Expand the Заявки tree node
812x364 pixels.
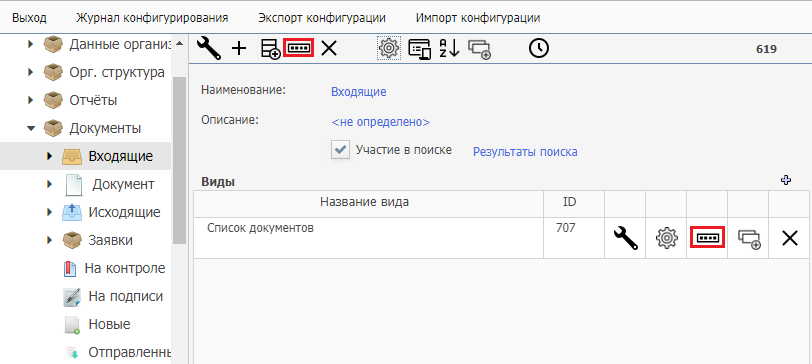click(50, 240)
